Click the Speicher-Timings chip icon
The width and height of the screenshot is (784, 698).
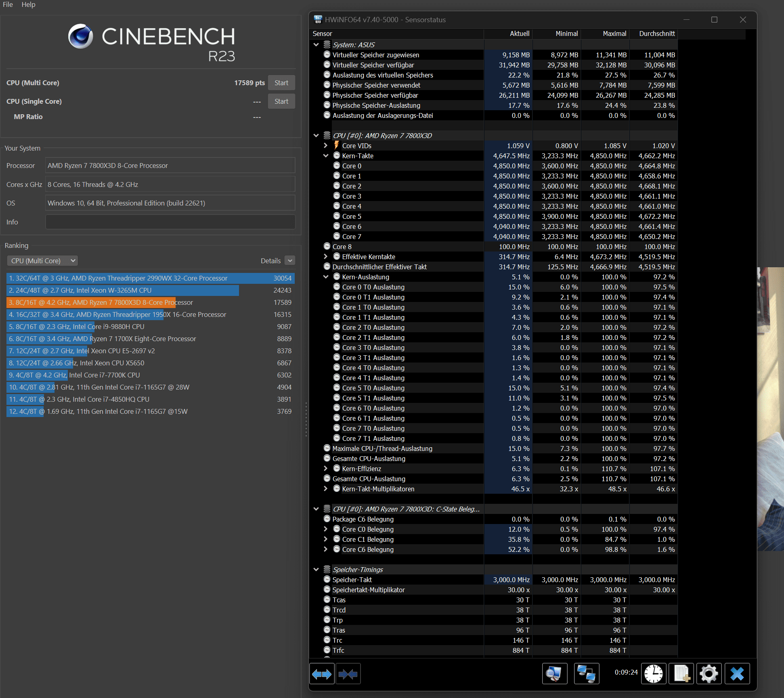327,570
